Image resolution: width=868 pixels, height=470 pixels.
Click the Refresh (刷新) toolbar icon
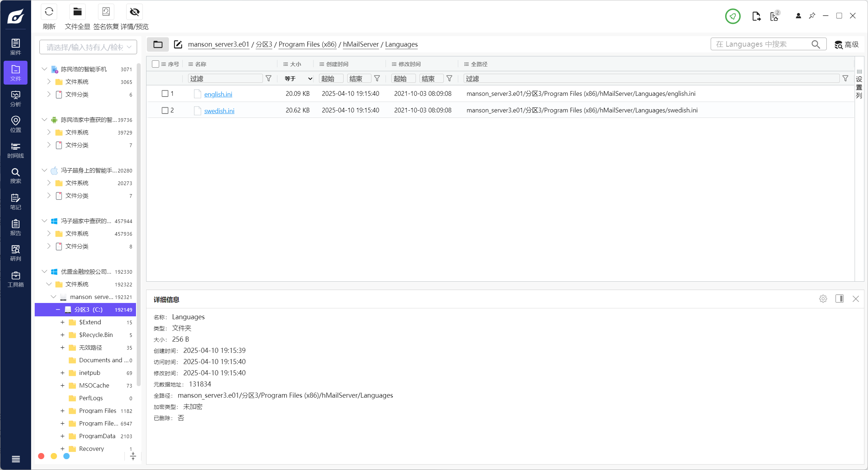(49, 12)
